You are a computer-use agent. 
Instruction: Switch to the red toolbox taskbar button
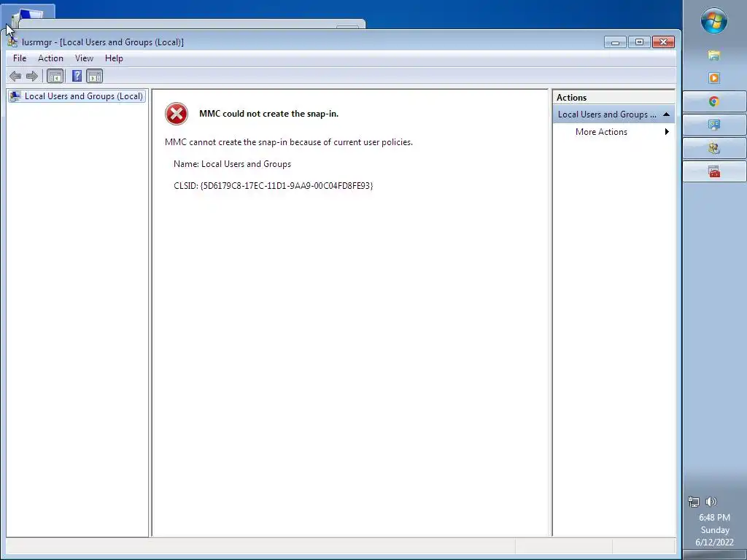tap(714, 171)
